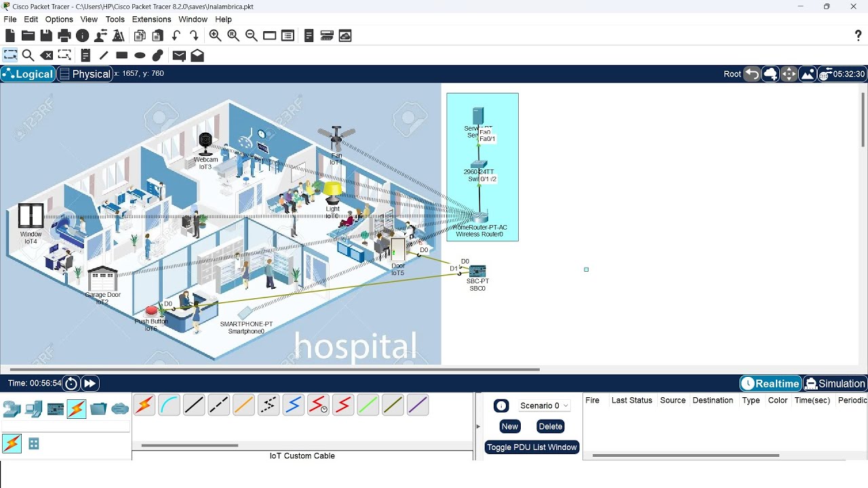868x488 pixels.
Task: Reset the workspace zoom
Action: 233,36
